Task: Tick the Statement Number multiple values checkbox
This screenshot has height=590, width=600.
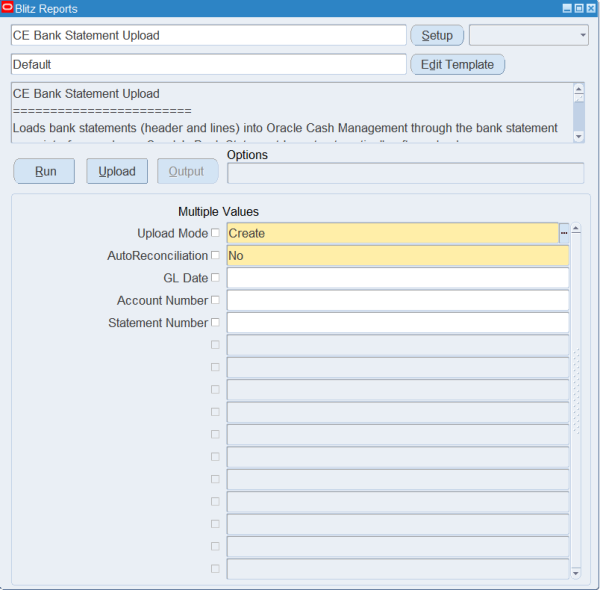Action: [x=215, y=322]
